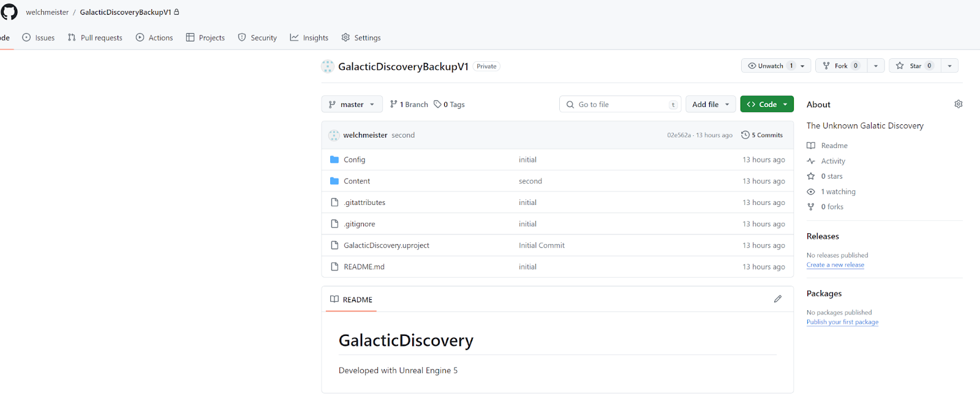Open the Releases heading link
Screen dimensions: 980x410
coord(823,236)
